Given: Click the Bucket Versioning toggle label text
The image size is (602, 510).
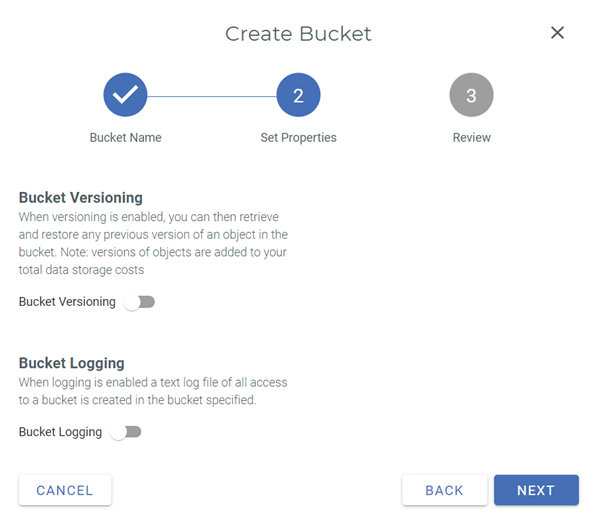Looking at the screenshot, I should (x=67, y=302).
